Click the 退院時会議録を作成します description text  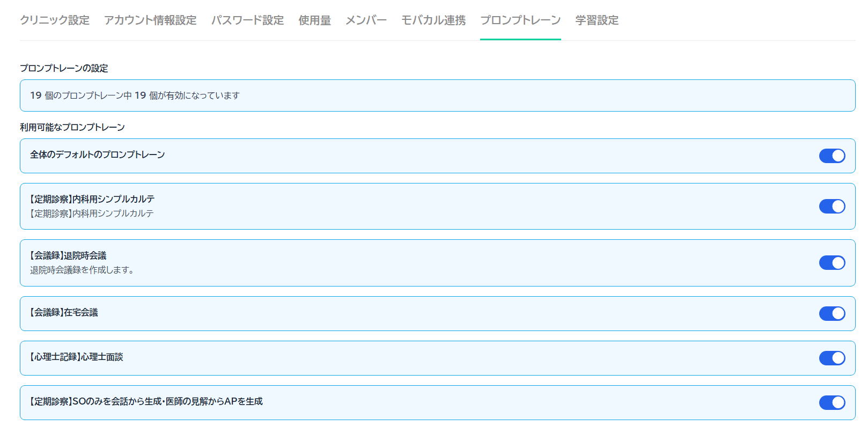pyautogui.click(x=82, y=270)
